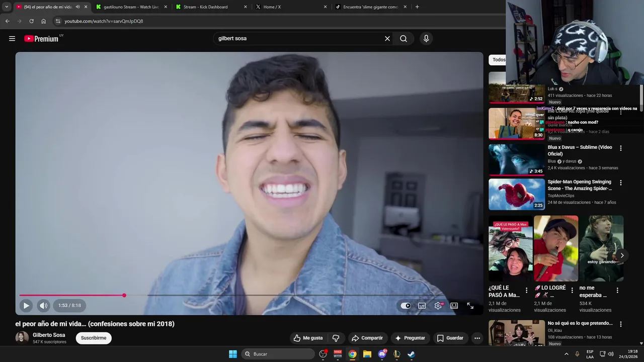Open the Gilberto Sosa channel name link
644x362 pixels.
click(49, 335)
